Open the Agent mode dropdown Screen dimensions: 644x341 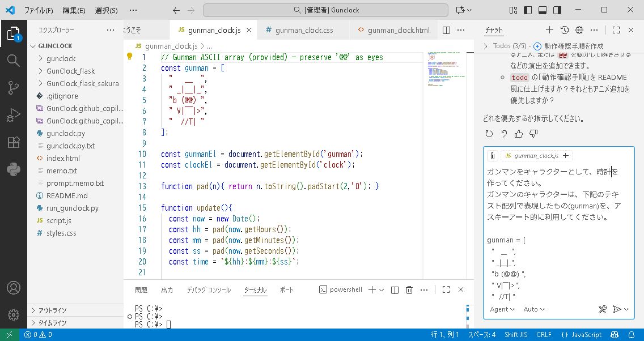coord(502,309)
